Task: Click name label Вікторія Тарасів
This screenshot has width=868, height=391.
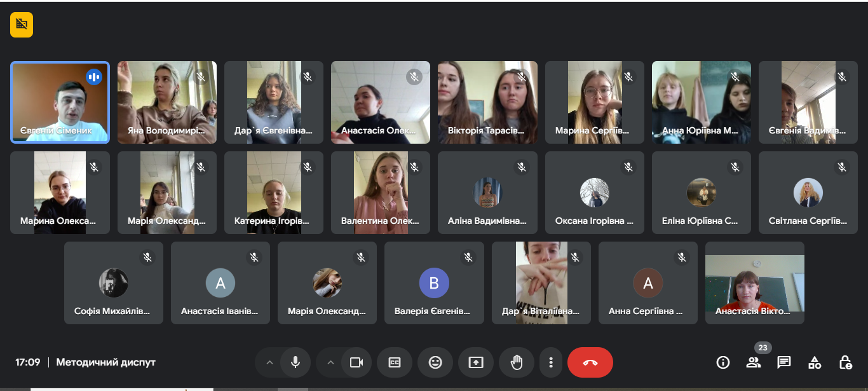Action: tap(487, 131)
